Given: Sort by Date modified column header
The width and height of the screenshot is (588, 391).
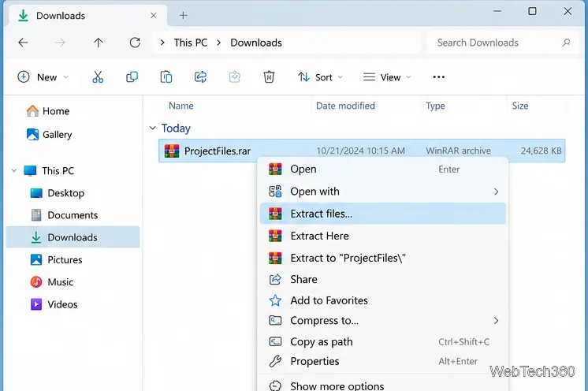Looking at the screenshot, I should (345, 106).
